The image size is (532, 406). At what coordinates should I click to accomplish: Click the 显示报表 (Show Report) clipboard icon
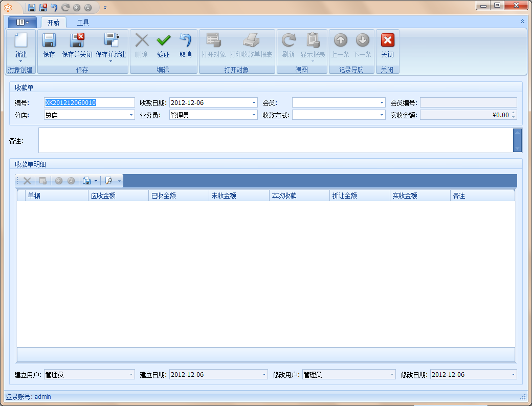coord(313,40)
